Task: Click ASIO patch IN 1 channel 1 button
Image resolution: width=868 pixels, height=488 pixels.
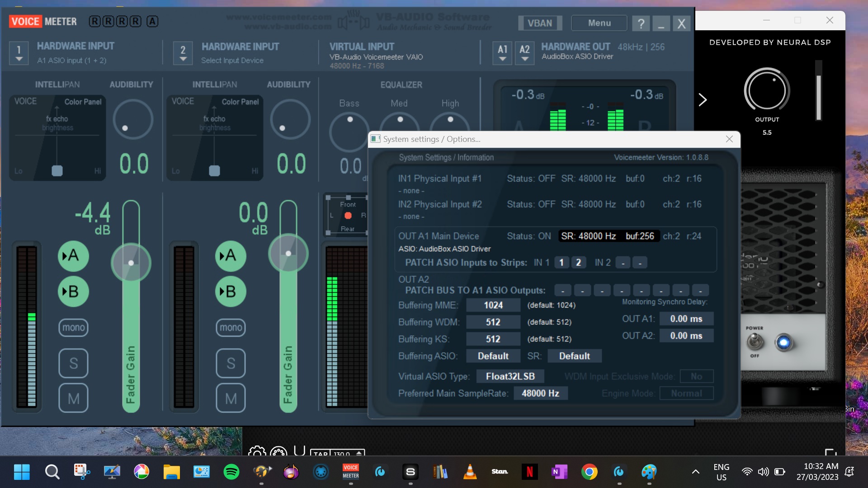Action: tap(561, 263)
